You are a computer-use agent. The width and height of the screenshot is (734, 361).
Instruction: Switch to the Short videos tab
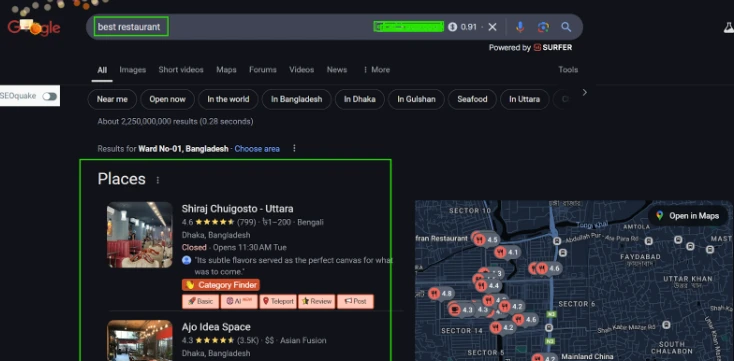(x=181, y=70)
